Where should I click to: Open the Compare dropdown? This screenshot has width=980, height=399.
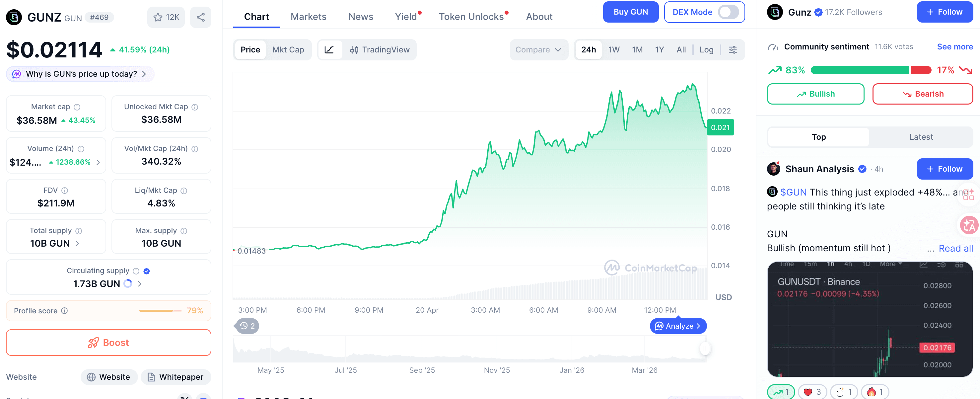click(x=539, y=50)
